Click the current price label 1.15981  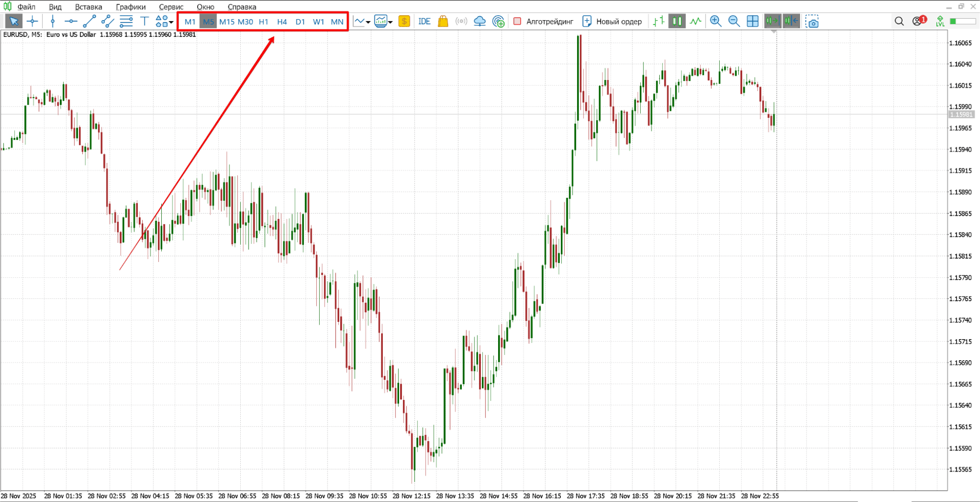pos(961,114)
